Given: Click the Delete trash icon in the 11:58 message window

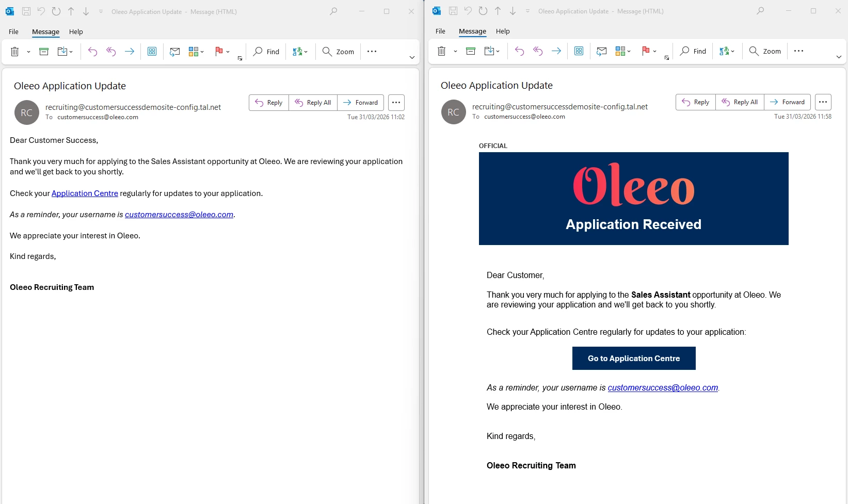Looking at the screenshot, I should pyautogui.click(x=442, y=51).
